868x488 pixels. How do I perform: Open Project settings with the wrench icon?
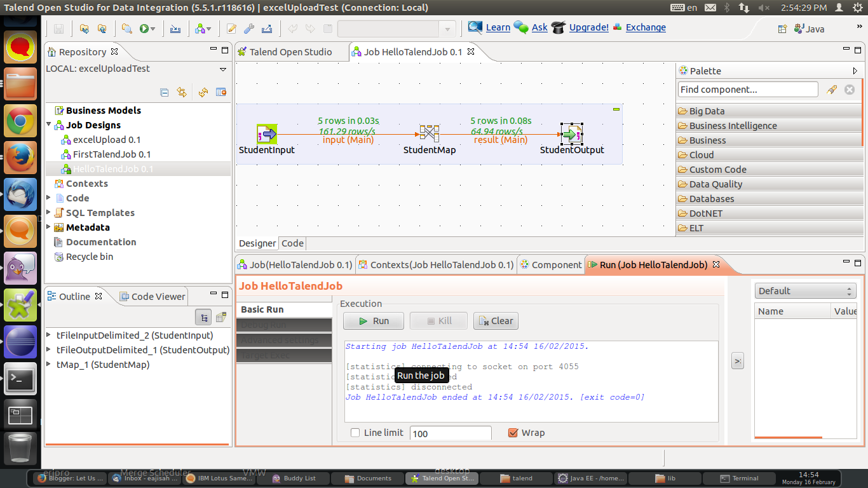tap(248, 29)
